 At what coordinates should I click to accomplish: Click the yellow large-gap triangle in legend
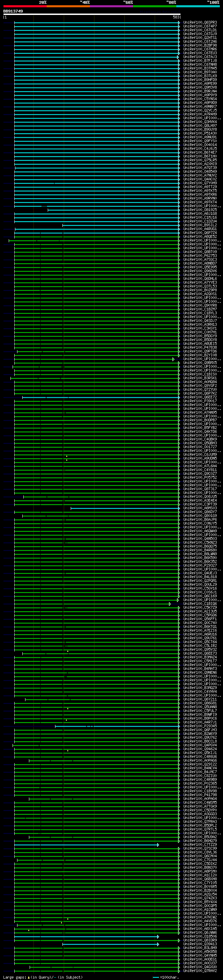29,977
